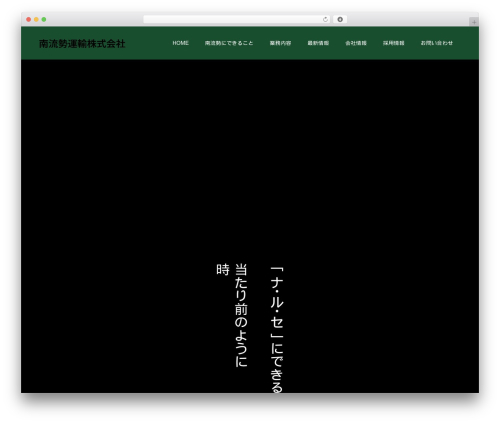Open the お問い合わせ contact link

(x=437, y=43)
